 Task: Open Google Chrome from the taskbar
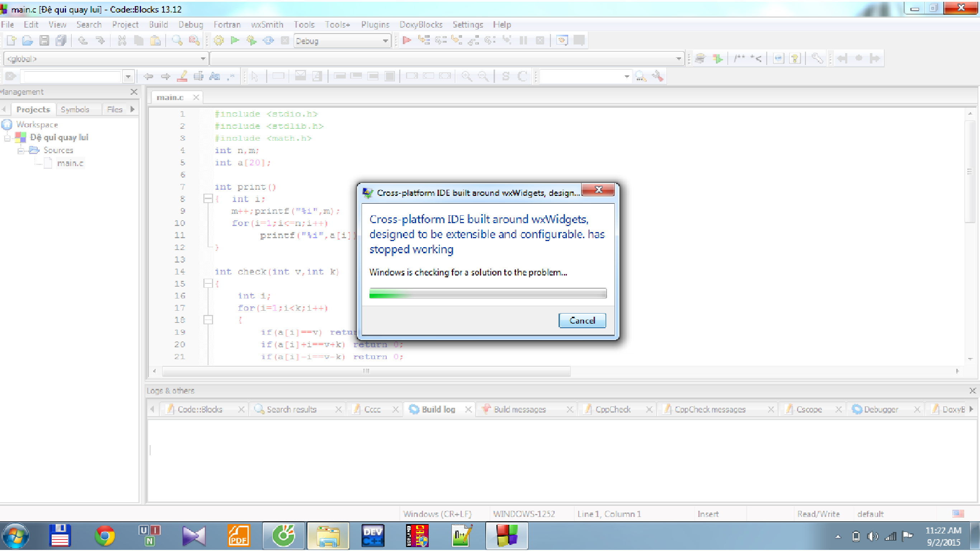point(105,536)
